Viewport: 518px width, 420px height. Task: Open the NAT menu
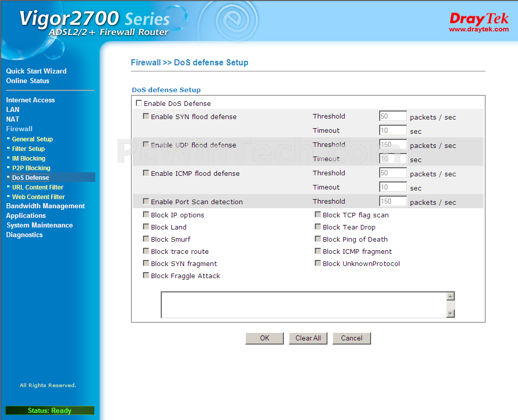coord(13,119)
